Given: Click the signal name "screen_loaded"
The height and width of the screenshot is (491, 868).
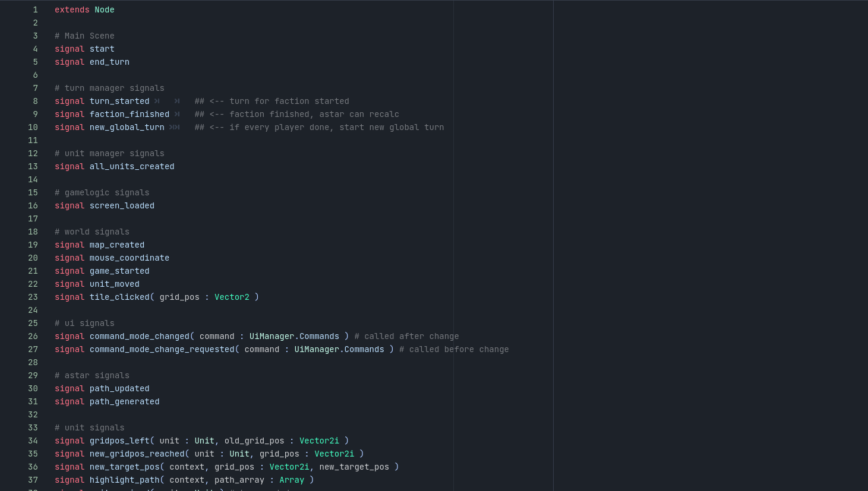Looking at the screenshot, I should point(122,205).
